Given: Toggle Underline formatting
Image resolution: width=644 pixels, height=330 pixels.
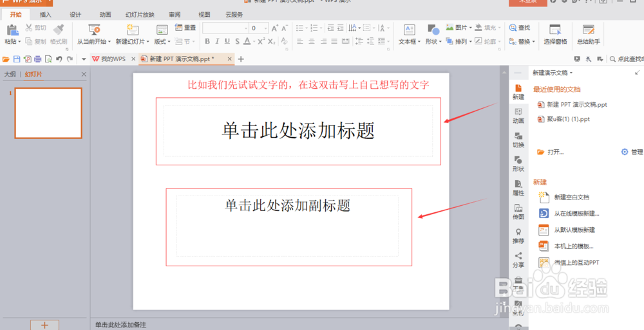Looking at the screenshot, I should tap(227, 41).
